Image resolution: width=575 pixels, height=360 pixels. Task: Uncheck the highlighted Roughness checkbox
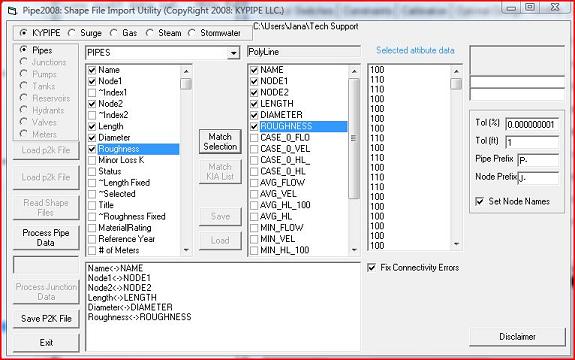92,149
